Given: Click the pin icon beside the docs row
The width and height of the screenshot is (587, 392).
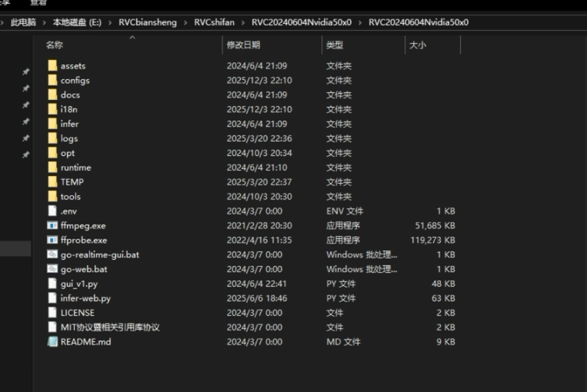Looking at the screenshot, I should point(25,105).
